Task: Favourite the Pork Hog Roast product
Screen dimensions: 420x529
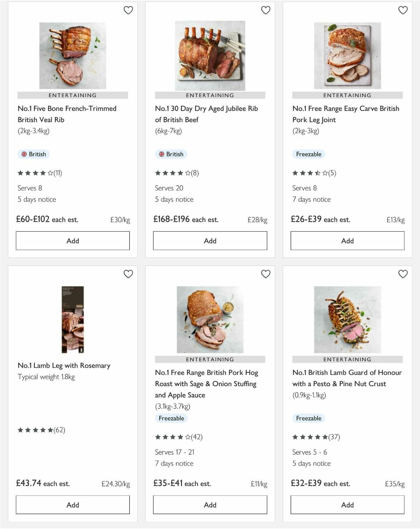Action: pyautogui.click(x=266, y=274)
